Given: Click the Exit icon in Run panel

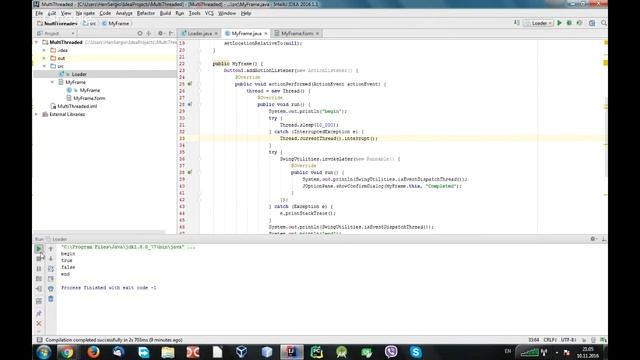Looking at the screenshot, I should [x=39, y=289].
